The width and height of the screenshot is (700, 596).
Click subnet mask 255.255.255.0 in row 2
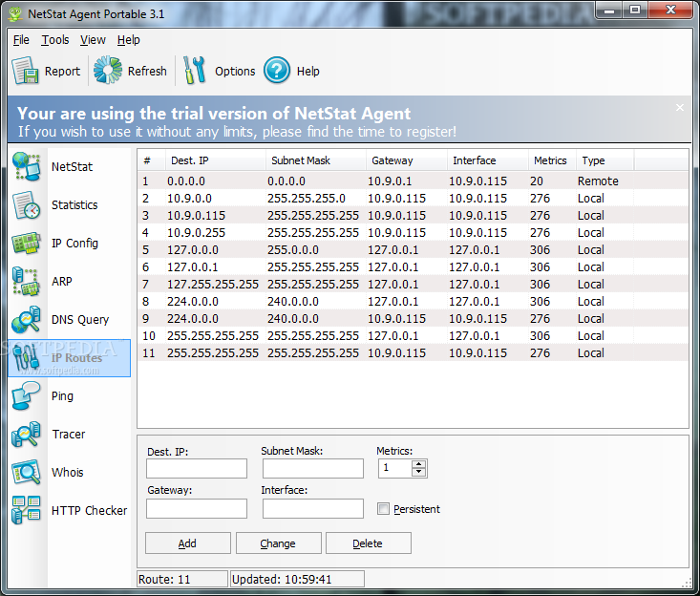click(x=307, y=199)
